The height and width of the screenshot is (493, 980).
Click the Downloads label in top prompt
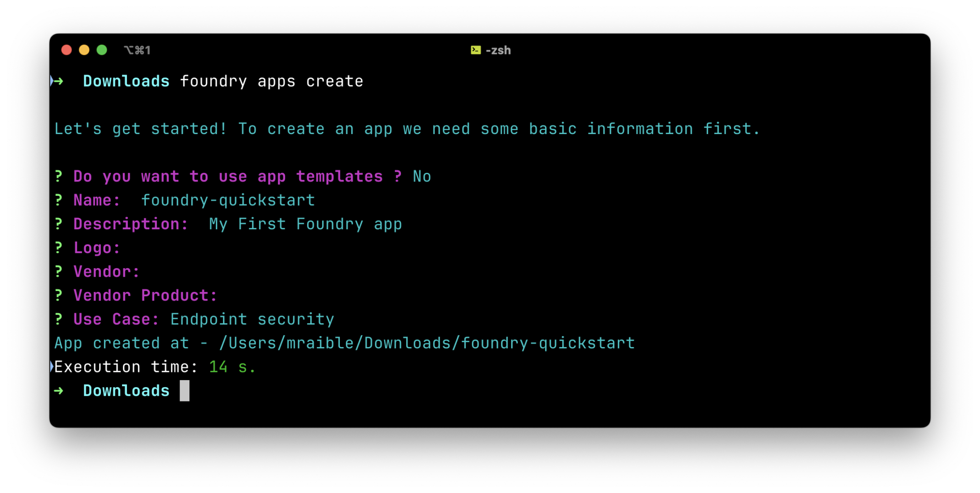coord(126,81)
